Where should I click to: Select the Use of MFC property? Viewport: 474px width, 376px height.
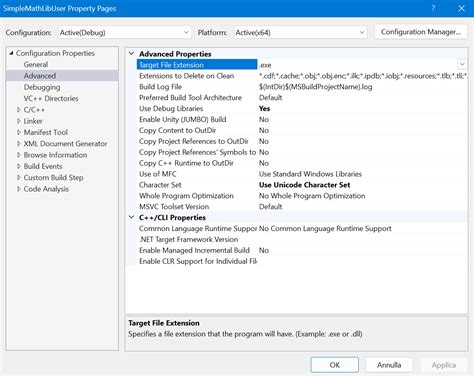pos(158,174)
